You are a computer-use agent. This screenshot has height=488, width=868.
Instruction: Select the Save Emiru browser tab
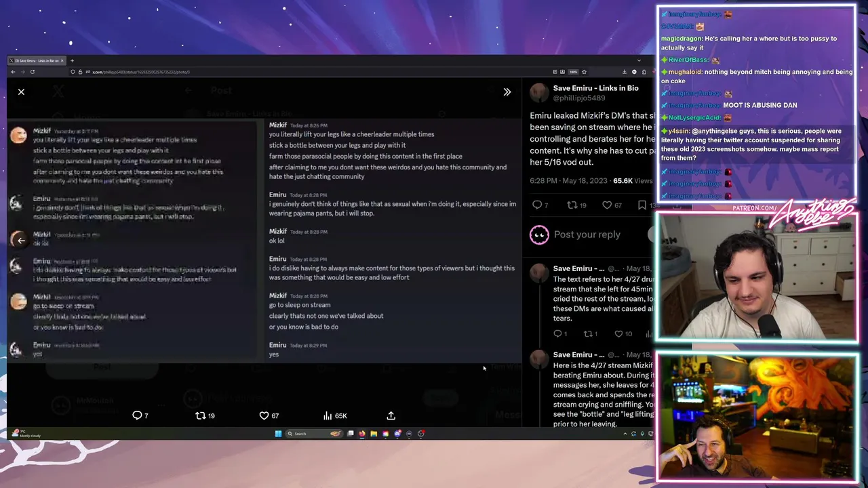pyautogui.click(x=37, y=60)
